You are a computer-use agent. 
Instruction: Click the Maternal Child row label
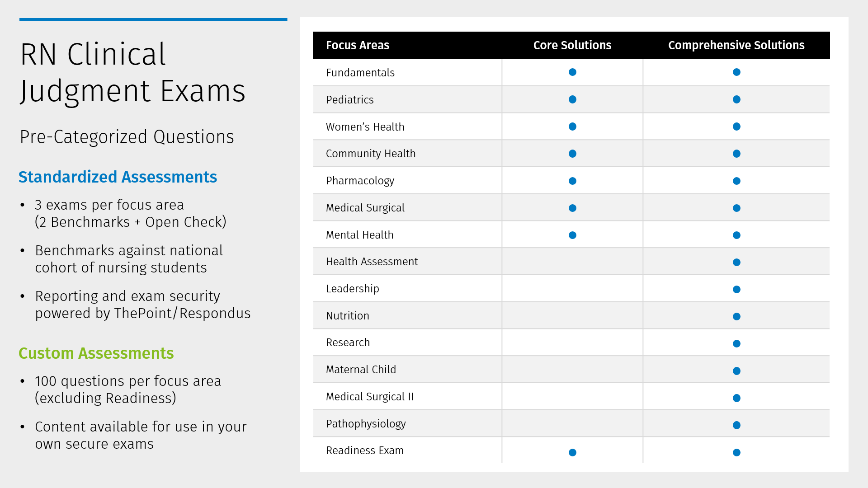(361, 370)
